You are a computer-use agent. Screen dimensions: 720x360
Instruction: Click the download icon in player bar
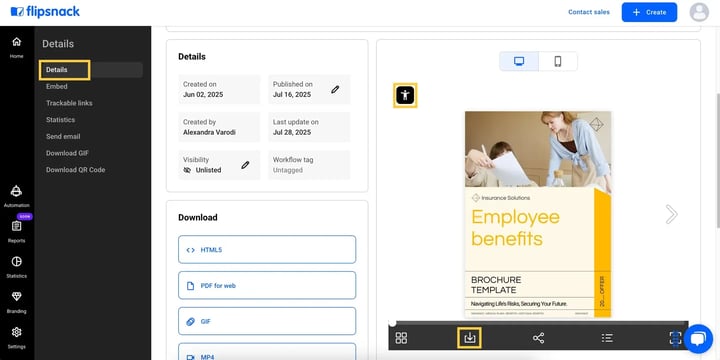point(469,338)
